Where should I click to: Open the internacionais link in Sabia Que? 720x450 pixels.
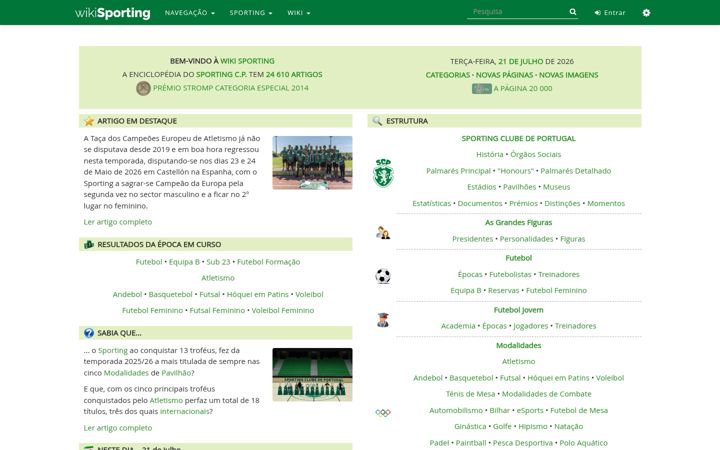184,411
